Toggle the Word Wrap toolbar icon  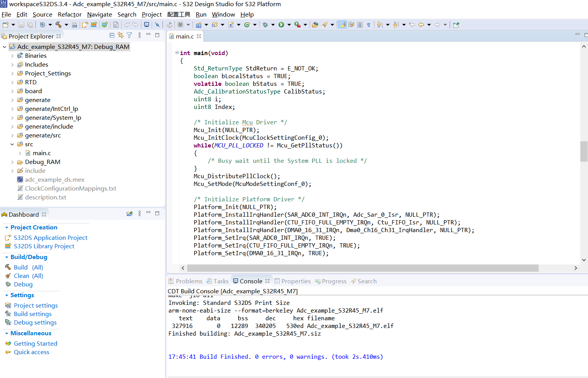[351, 25]
